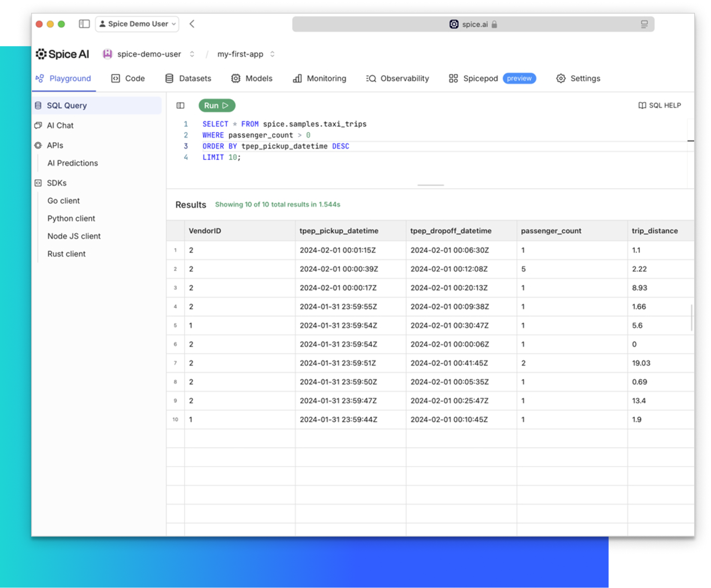
Task: Open the Python client SDK page
Action: [x=71, y=218]
